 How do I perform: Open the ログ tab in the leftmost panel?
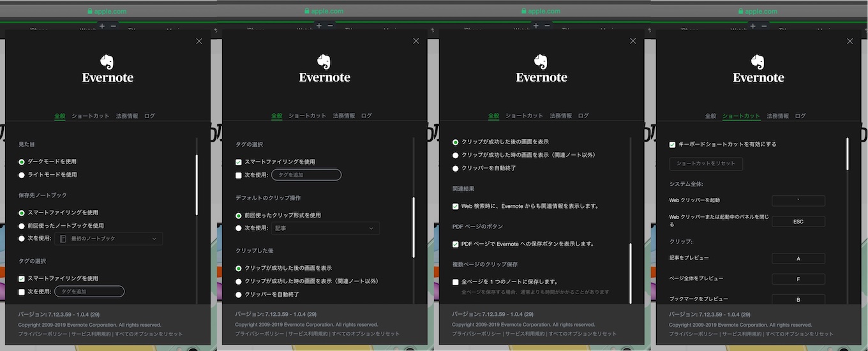(x=149, y=116)
